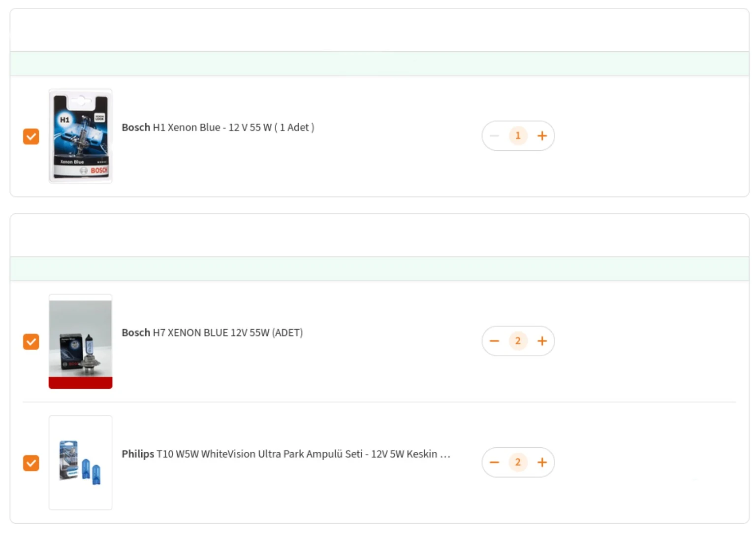Image resolution: width=756 pixels, height=535 pixels.
Task: Decrease quantity of Philips T10 W5W bulb set
Action: pyautogui.click(x=495, y=462)
